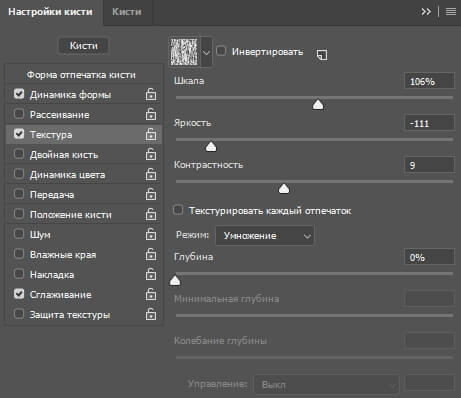Screen dimensions: 461x398
Task: Open the Режим dropdown showing Умножение
Action: pyautogui.click(x=265, y=236)
